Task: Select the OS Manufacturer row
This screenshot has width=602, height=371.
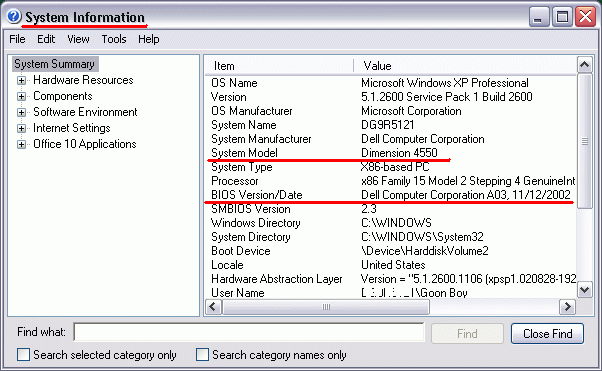Action: click(x=391, y=111)
